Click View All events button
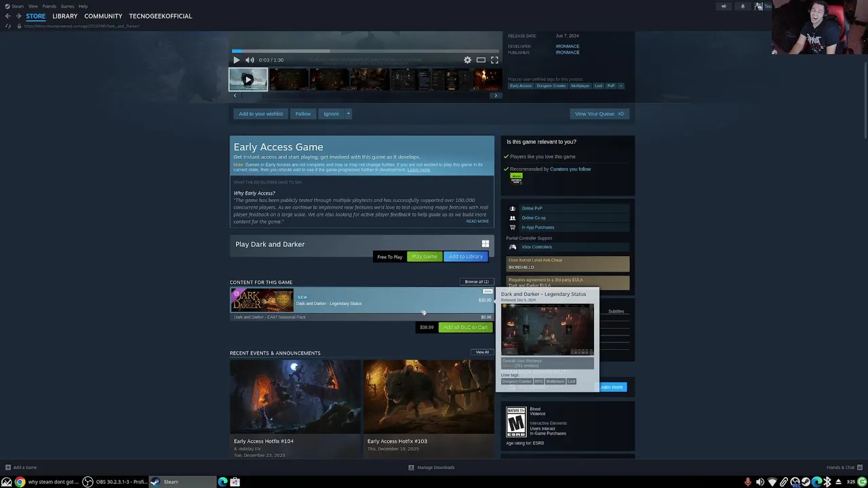The height and width of the screenshot is (488, 868). click(x=482, y=352)
